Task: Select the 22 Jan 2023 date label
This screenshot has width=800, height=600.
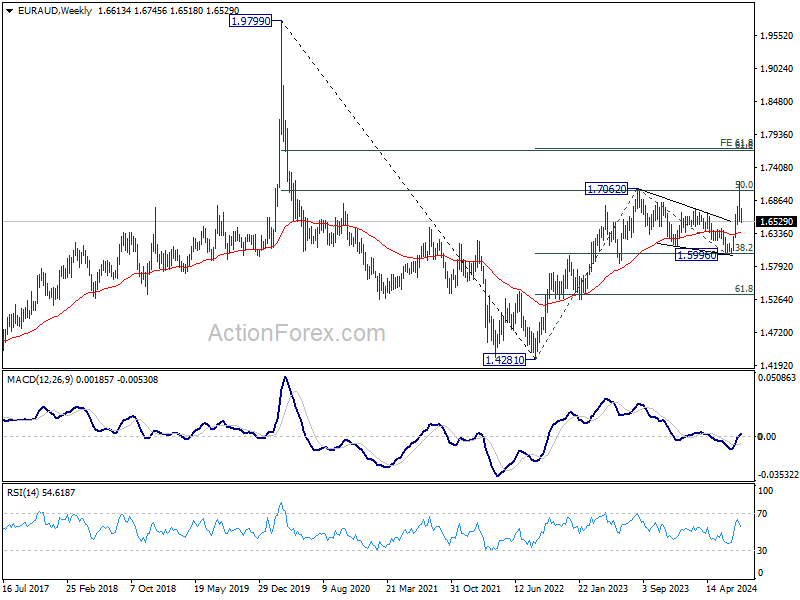Action: [603, 588]
